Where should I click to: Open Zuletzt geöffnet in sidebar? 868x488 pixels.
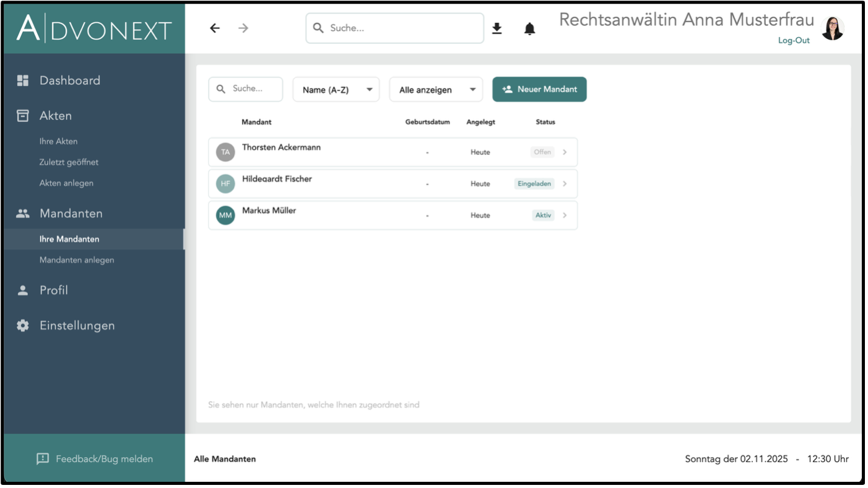coord(69,162)
